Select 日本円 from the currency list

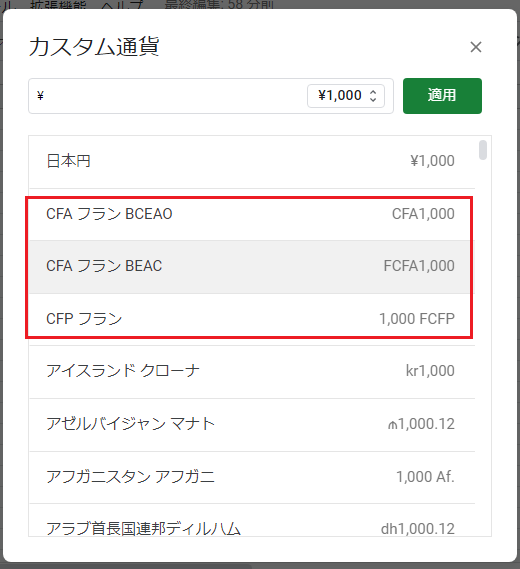point(252,162)
